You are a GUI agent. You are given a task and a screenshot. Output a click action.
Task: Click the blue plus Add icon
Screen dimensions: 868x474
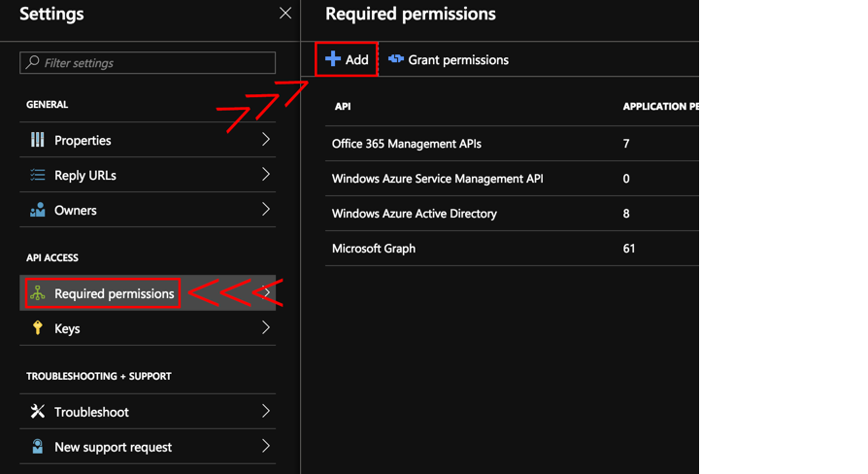point(333,58)
